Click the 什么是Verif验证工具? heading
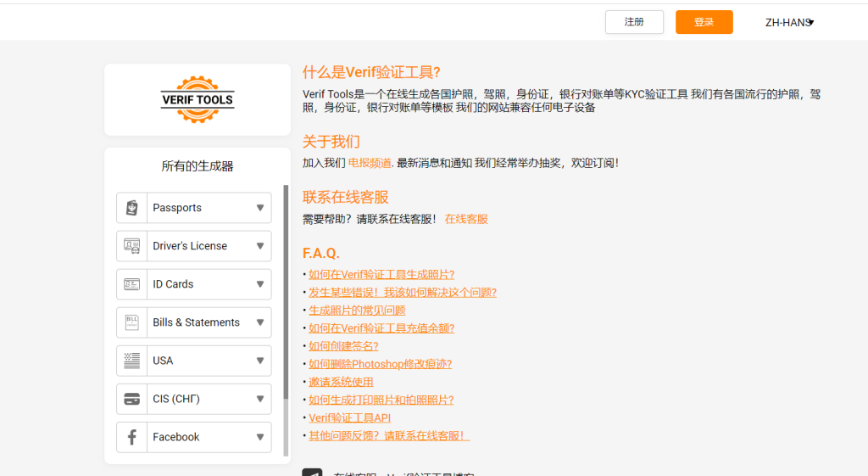Viewport: 868px width, 476px height. click(x=371, y=72)
